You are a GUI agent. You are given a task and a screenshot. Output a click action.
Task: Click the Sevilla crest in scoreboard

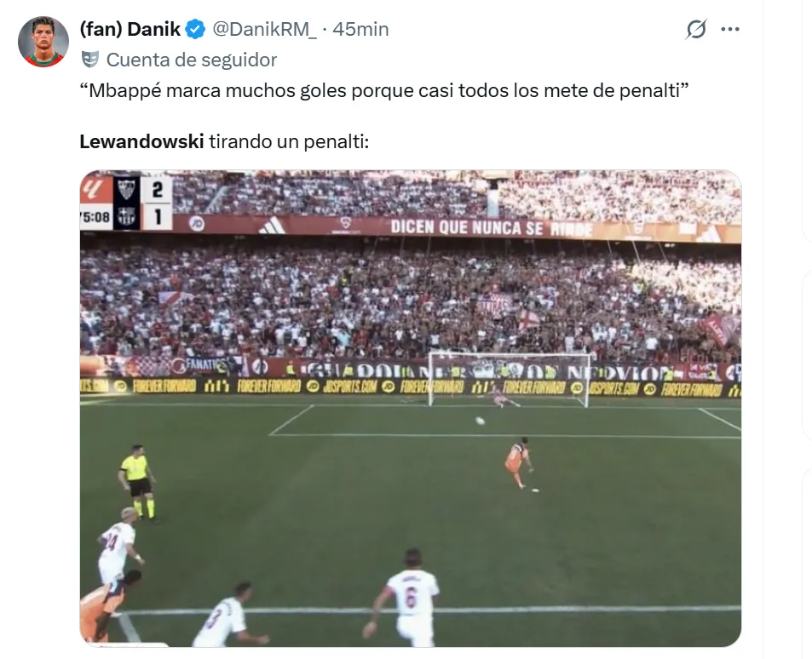tap(126, 189)
